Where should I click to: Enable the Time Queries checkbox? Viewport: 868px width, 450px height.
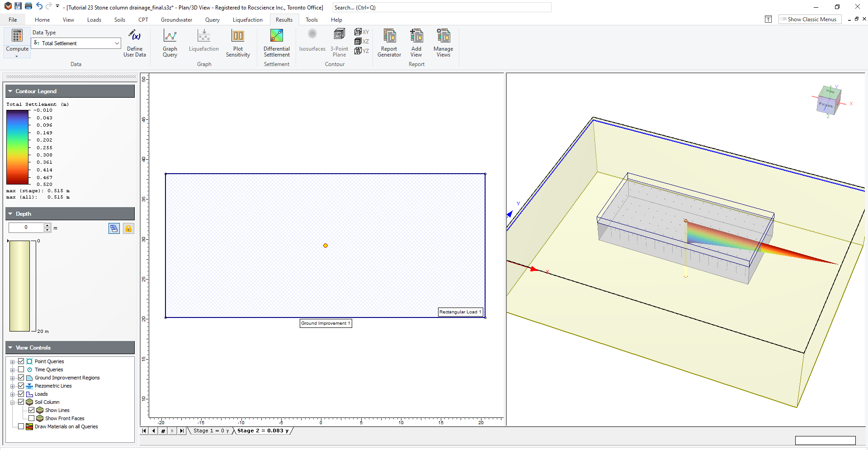point(21,369)
